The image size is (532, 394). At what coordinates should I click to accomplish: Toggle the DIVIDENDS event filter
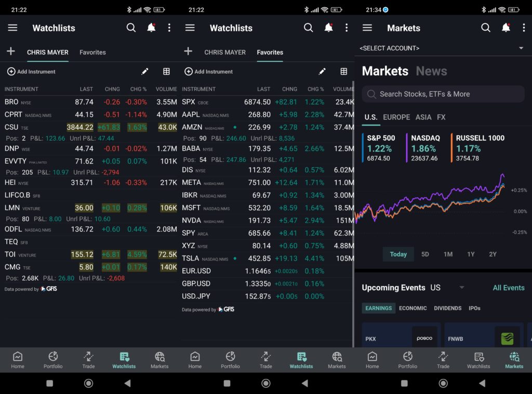pos(447,308)
